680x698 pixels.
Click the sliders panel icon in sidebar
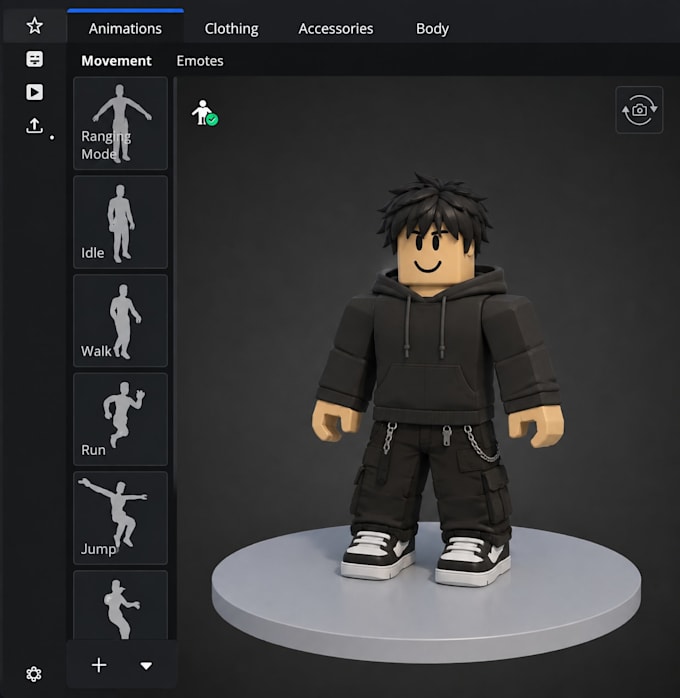35,59
